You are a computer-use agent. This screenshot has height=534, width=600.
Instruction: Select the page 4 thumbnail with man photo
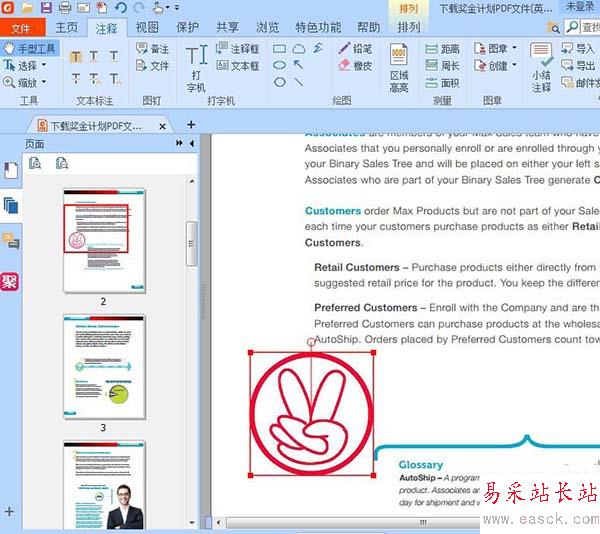[x=104, y=485]
